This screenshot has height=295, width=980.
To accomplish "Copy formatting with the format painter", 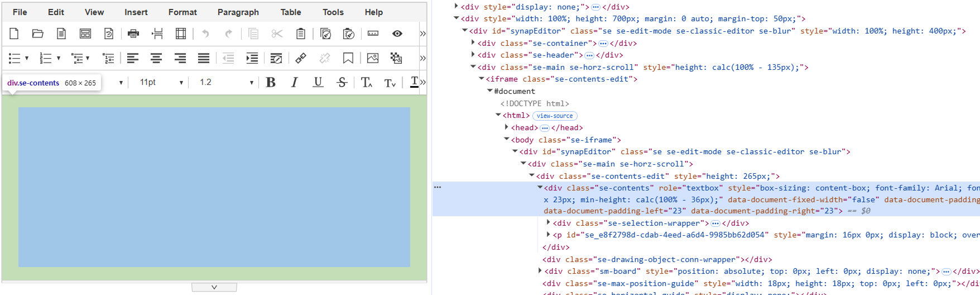I will 325,34.
